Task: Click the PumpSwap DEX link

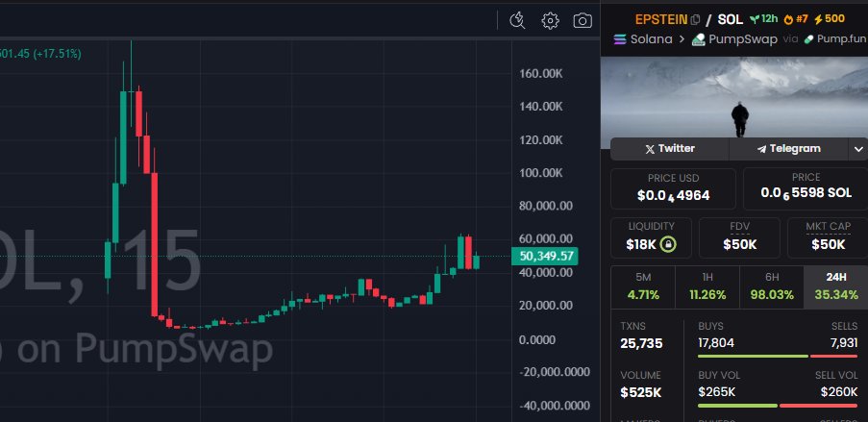Action: pos(743,39)
